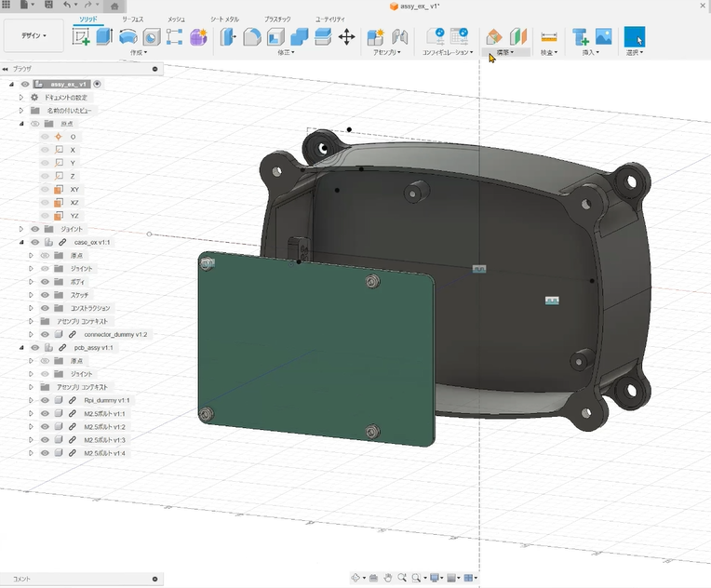Toggle visibility of case_ex v1:1
This screenshot has height=588, width=711.
(35, 242)
